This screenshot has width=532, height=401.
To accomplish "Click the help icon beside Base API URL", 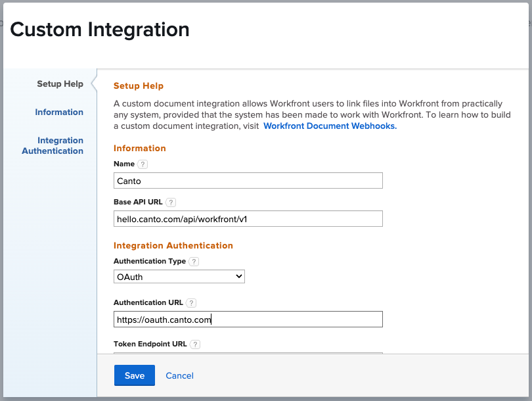I will (171, 202).
